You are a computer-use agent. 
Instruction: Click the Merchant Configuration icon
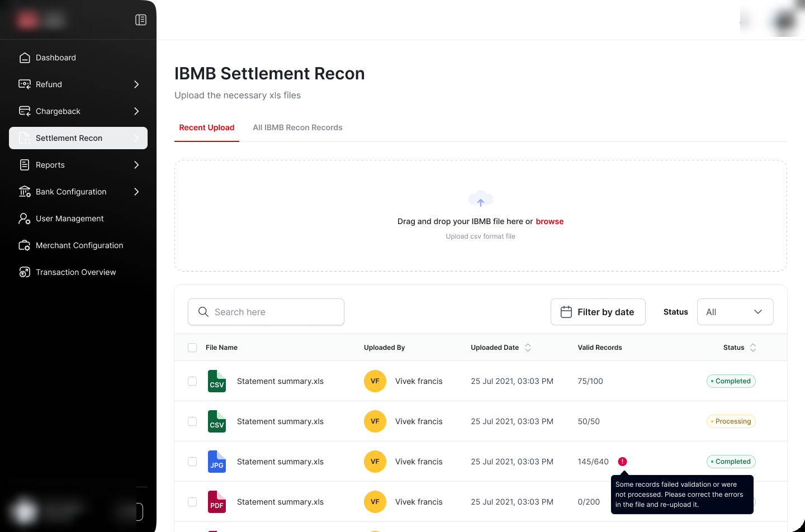tap(25, 245)
